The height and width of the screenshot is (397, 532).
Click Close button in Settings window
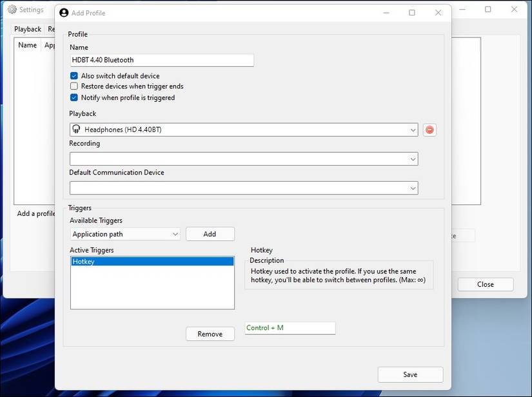click(x=486, y=284)
